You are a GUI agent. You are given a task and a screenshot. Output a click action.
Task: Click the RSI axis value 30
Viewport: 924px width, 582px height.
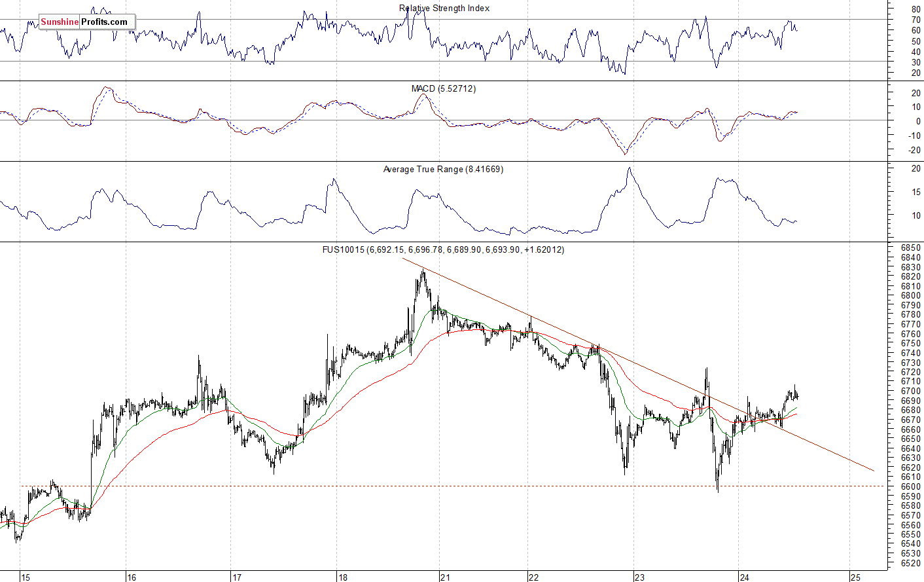coord(915,62)
